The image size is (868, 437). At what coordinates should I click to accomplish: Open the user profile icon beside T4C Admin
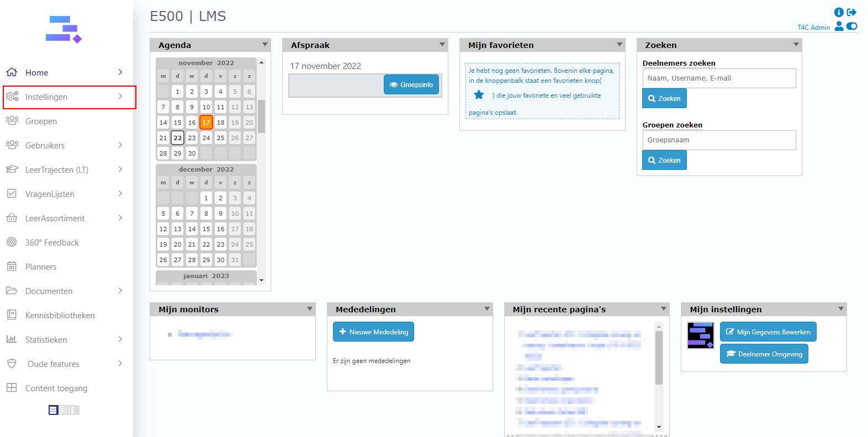tap(839, 26)
